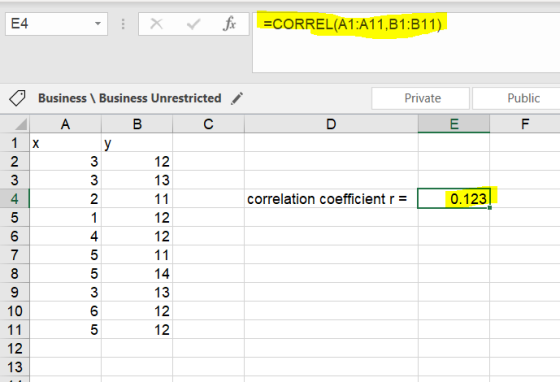Select cell B9 with value 13
Screen dimensions: 560x382
137,292
